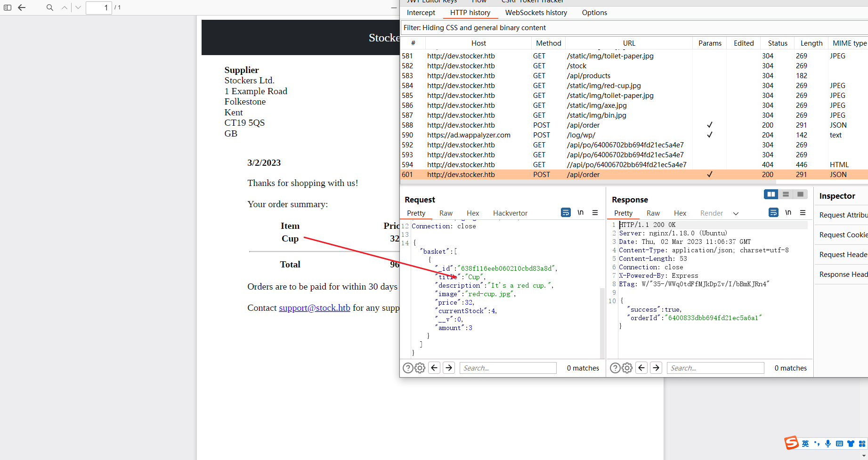Switch to the HTTP history tab
Viewport: 868px width, 460px height.
point(470,13)
